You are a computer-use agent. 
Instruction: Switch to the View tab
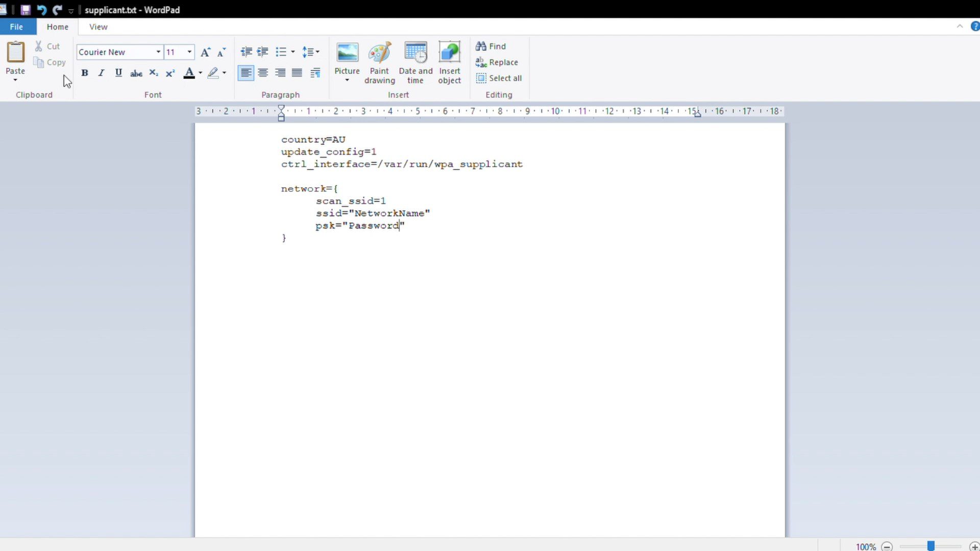[98, 27]
